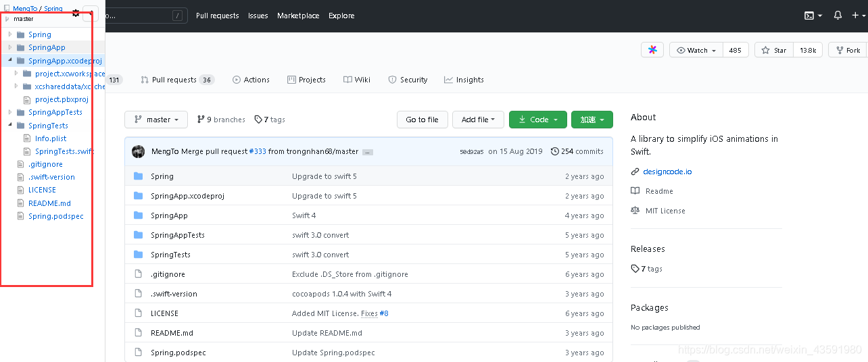The width and height of the screenshot is (868, 362).
Task: Click commit message 'Upgrade to swift 5' for Spring
Action: [324, 176]
